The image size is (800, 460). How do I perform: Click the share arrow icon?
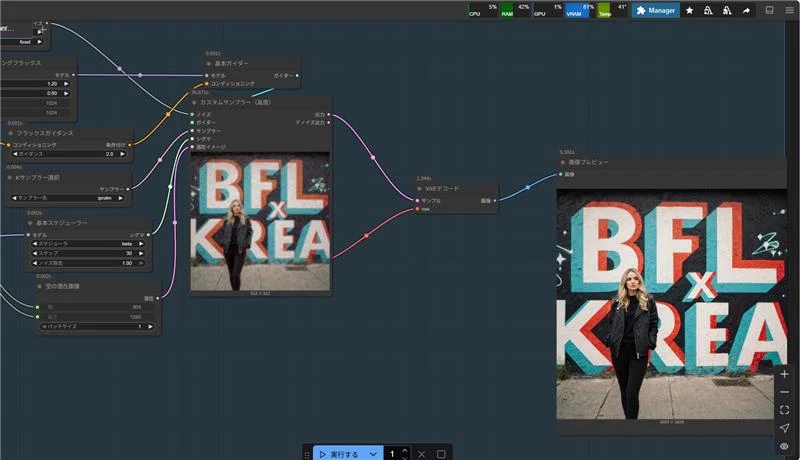pyautogui.click(x=746, y=10)
